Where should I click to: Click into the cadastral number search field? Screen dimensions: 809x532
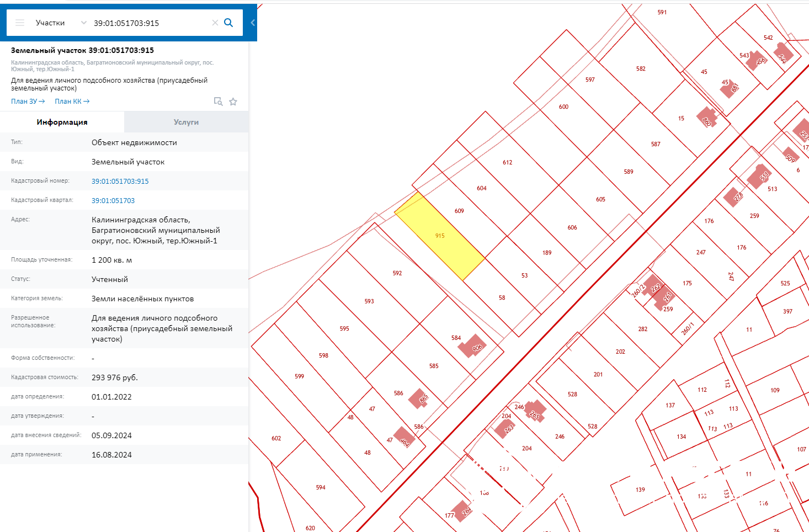coord(149,23)
